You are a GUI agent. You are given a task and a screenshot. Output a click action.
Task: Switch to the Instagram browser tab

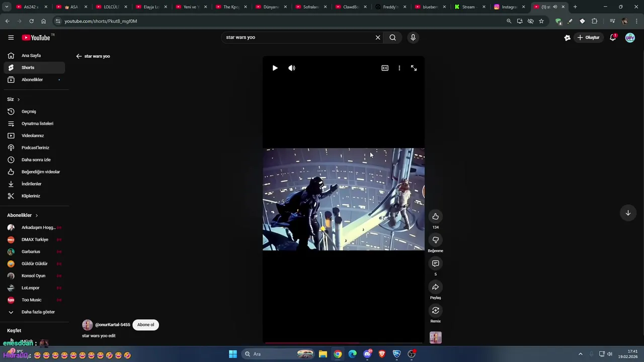point(510,7)
